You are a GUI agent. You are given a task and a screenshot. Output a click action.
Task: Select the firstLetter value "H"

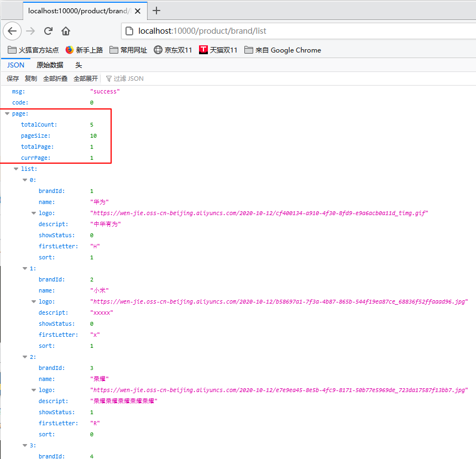pos(95,246)
